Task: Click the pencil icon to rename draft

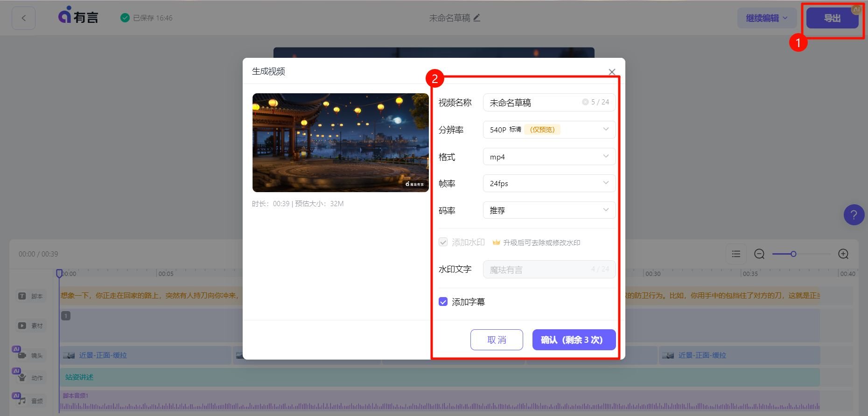Action: [476, 18]
